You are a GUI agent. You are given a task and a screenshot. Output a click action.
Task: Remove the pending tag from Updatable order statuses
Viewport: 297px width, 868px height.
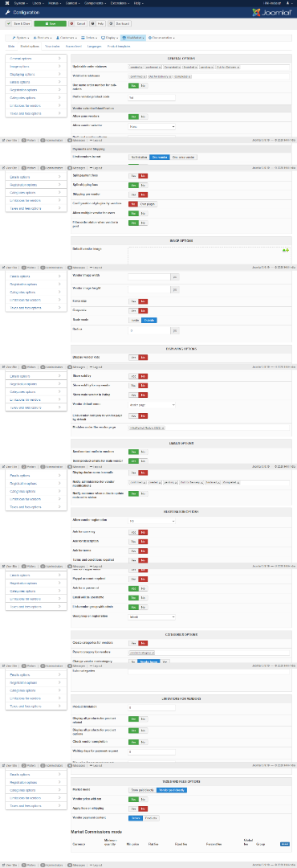(212, 67)
